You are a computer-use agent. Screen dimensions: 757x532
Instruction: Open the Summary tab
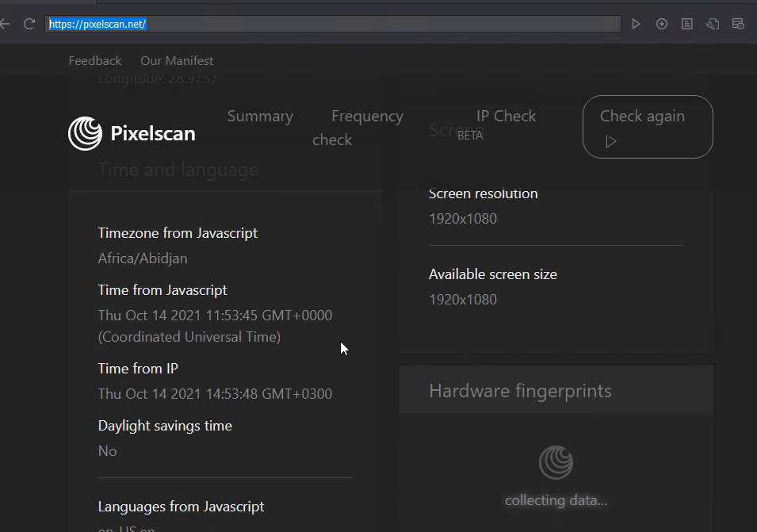[x=260, y=117]
